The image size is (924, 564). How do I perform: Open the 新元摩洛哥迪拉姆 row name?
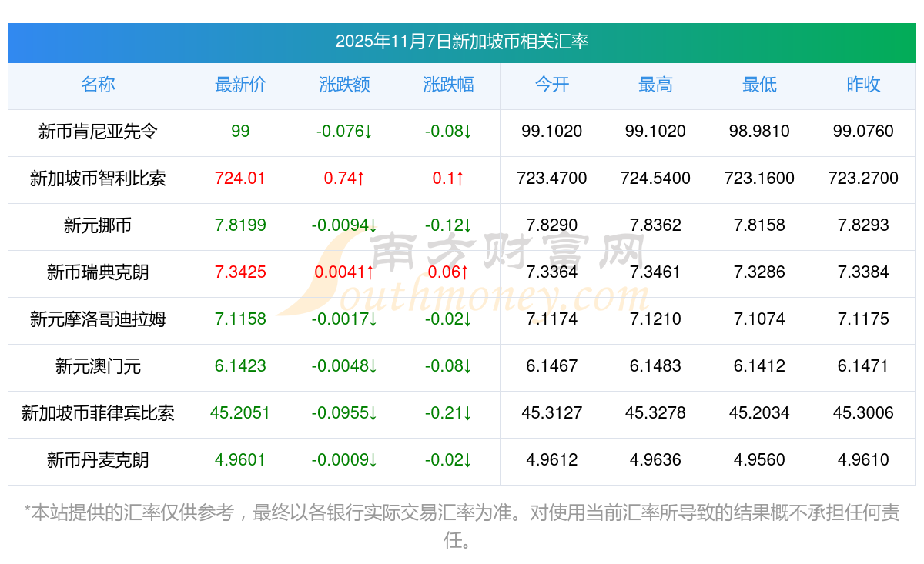(98, 319)
